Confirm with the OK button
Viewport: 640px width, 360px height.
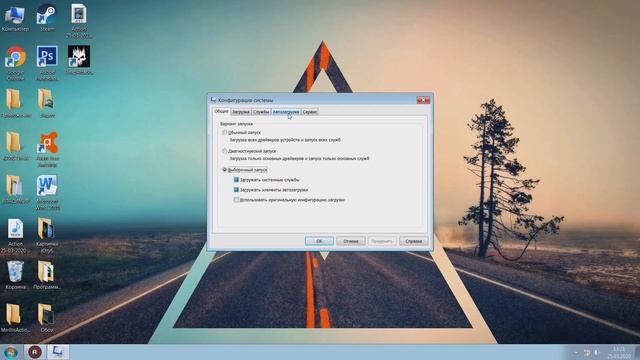pyautogui.click(x=319, y=241)
